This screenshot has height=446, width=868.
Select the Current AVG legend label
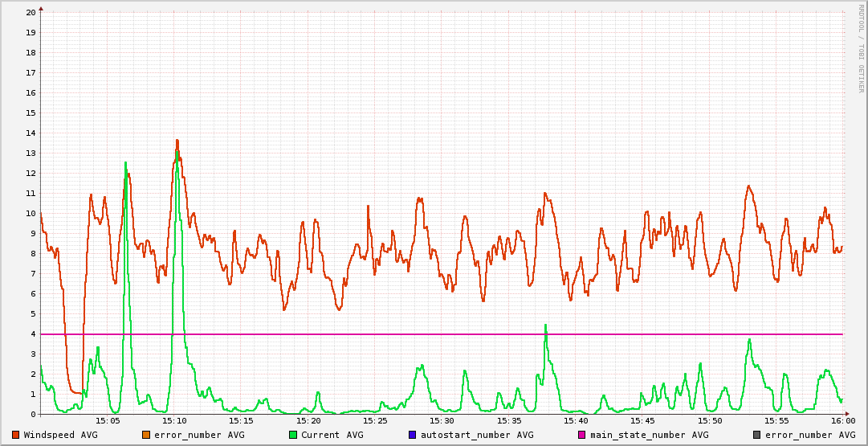pos(332,435)
